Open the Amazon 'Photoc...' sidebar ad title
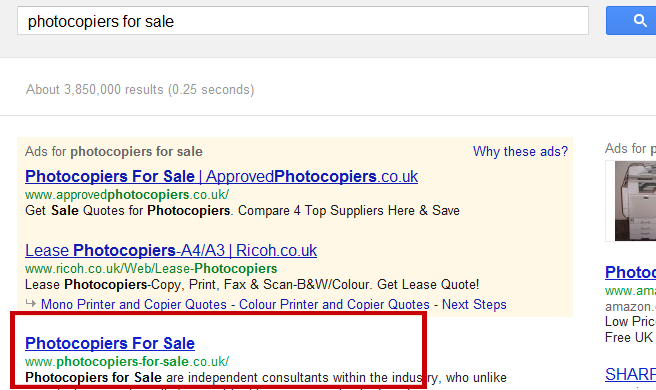 [630, 272]
